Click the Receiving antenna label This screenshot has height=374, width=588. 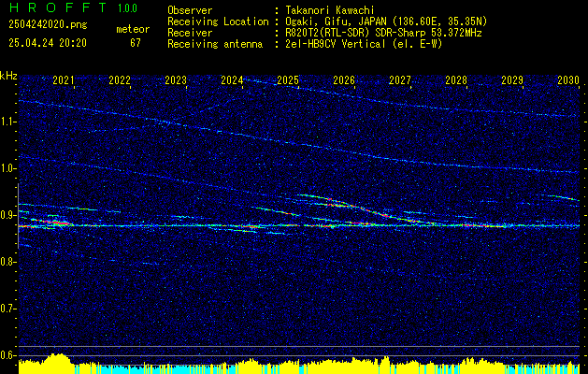pos(215,44)
